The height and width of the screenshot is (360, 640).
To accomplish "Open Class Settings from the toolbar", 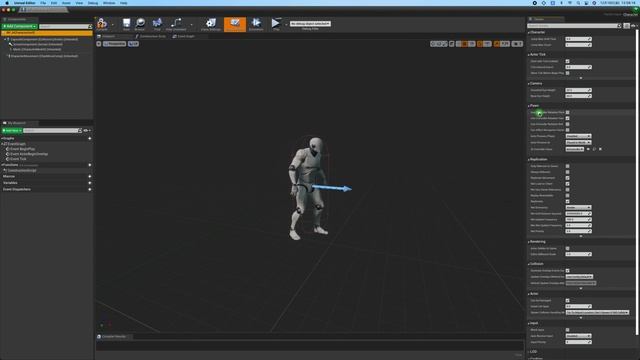I will click(x=211, y=24).
